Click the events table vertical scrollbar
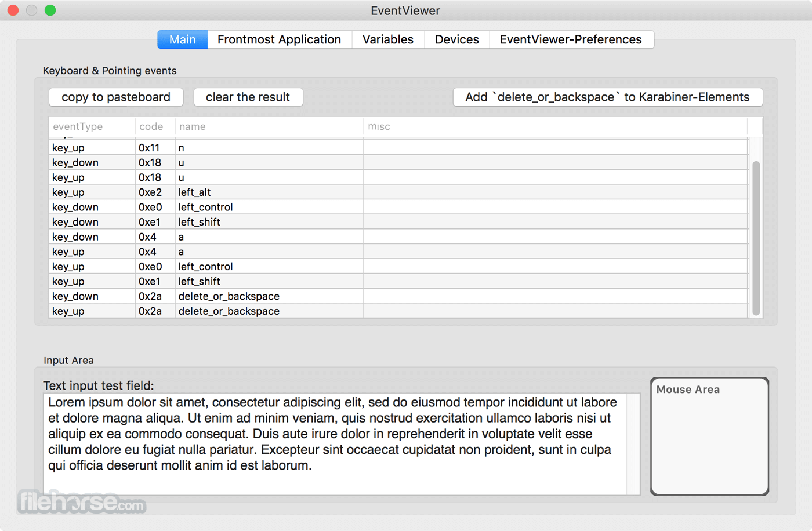The image size is (812, 531). tap(756, 238)
